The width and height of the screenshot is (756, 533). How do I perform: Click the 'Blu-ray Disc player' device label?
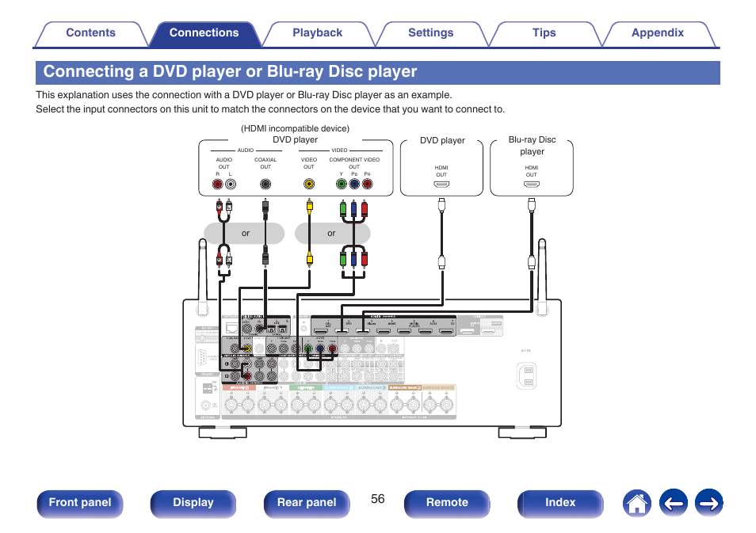coord(532,146)
